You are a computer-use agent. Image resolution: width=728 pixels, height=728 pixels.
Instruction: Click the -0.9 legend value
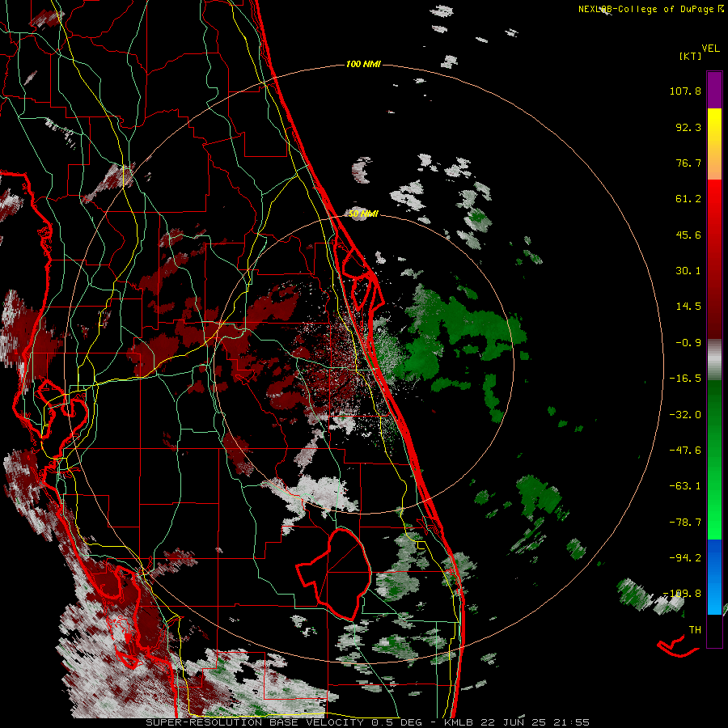pyautogui.click(x=688, y=343)
